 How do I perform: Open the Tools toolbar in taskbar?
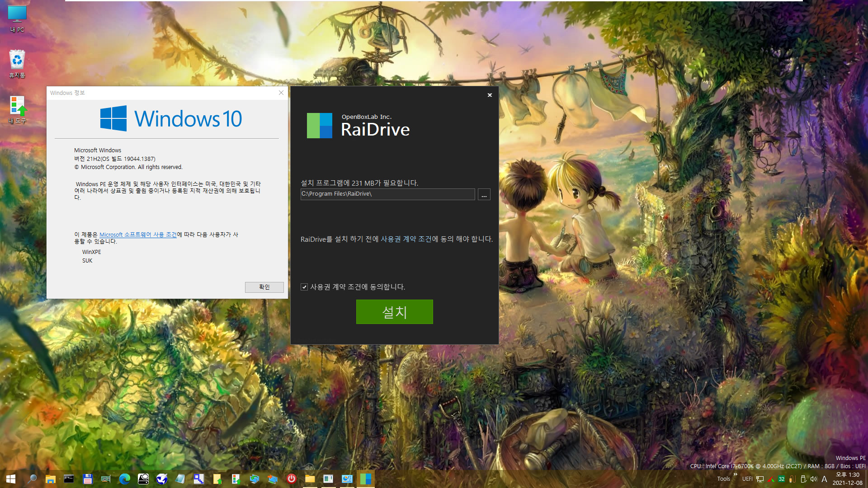723,479
